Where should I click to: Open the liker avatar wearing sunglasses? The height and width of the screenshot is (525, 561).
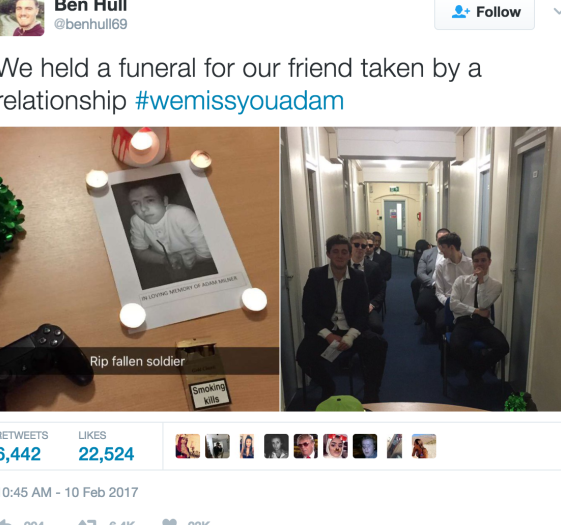306,446
